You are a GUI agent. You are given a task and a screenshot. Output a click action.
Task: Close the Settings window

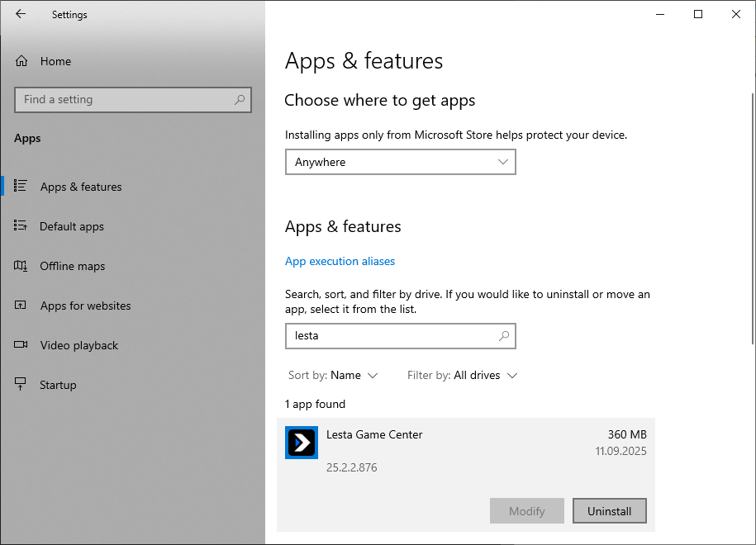735,14
